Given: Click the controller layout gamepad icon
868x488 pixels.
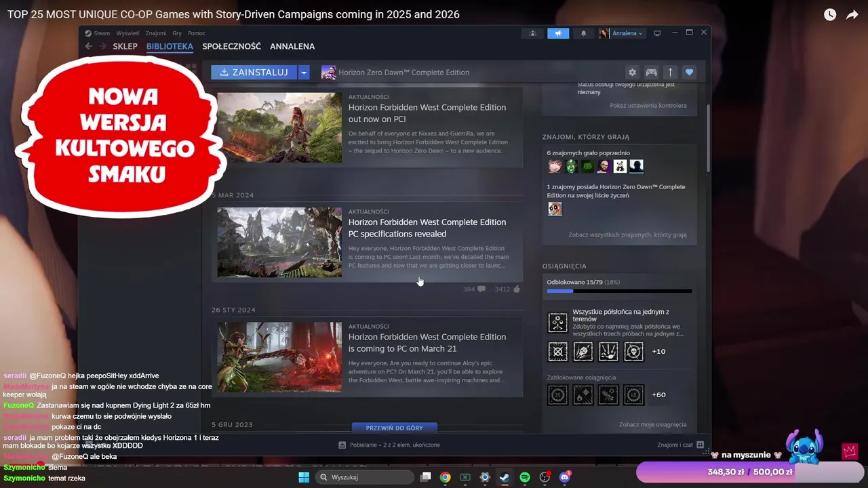Looking at the screenshot, I should (651, 73).
